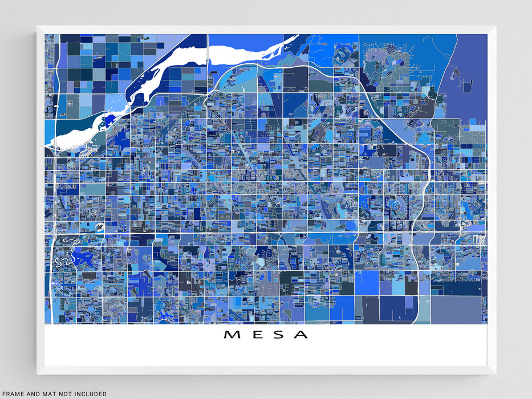Click the 'FRAME AND MAT NOT INCLUDED' caption
The height and width of the screenshot is (399, 532).
(x=54, y=394)
